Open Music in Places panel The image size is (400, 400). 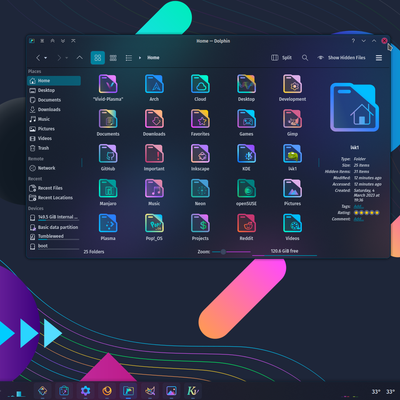[54, 119]
